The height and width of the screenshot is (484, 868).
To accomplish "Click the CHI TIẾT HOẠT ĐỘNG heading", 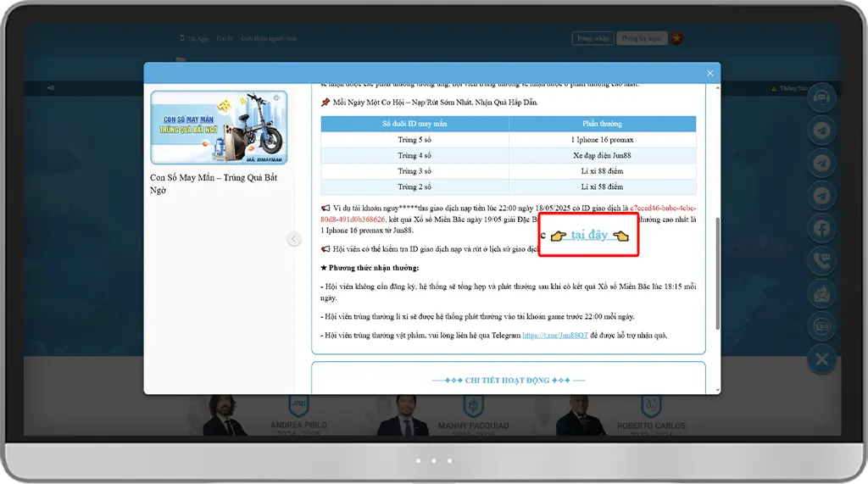I will click(x=509, y=381).
